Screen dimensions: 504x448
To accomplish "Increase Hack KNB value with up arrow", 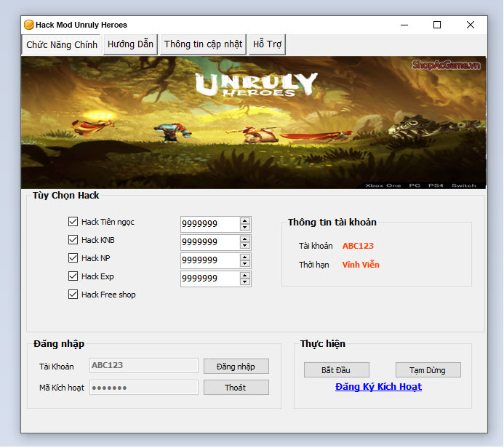I will (245, 239).
